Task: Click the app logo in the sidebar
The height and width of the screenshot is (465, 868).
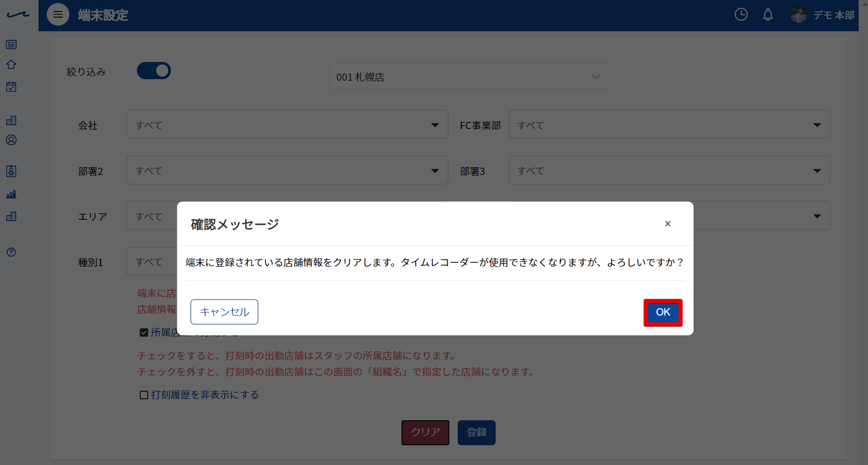Action: pyautogui.click(x=18, y=15)
